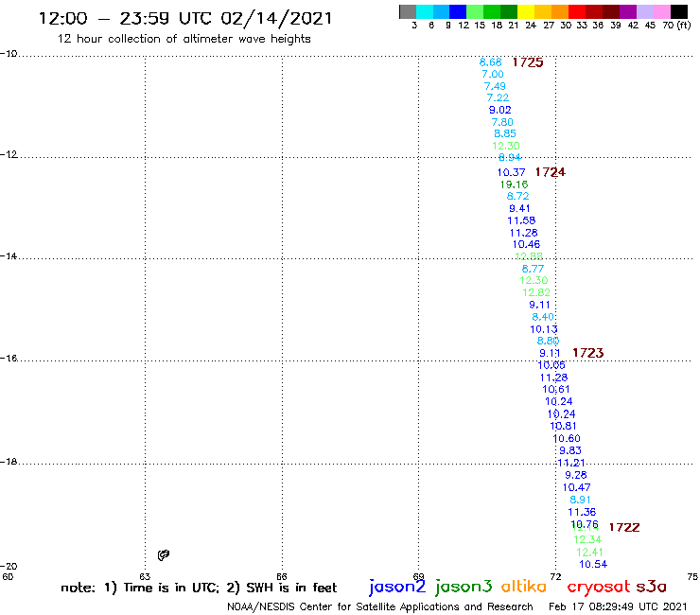The image size is (700, 615).
Task: Click the 12.82 wave height reading
Action: [x=536, y=292]
